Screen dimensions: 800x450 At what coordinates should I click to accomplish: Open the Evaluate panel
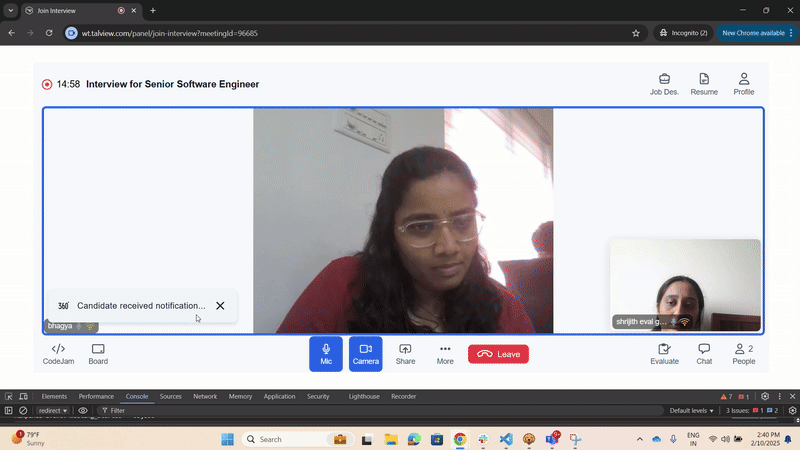tap(664, 354)
